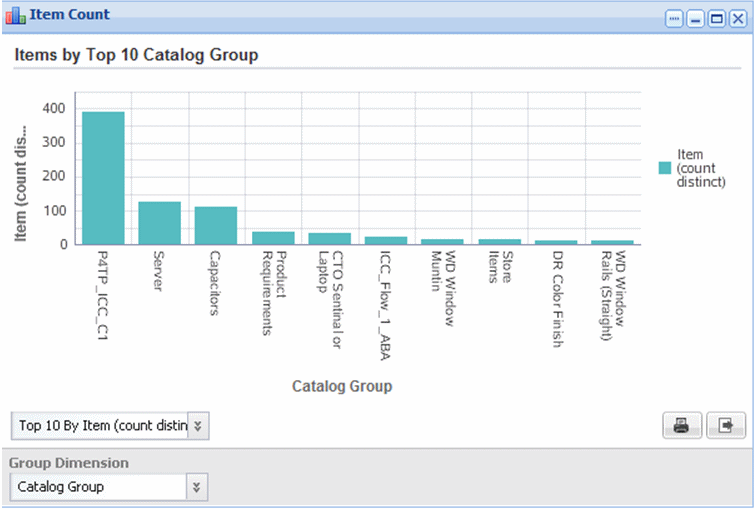Select the CTO Sentinal or Laptop bar
This screenshot has width=754, height=509.
pyautogui.click(x=329, y=239)
